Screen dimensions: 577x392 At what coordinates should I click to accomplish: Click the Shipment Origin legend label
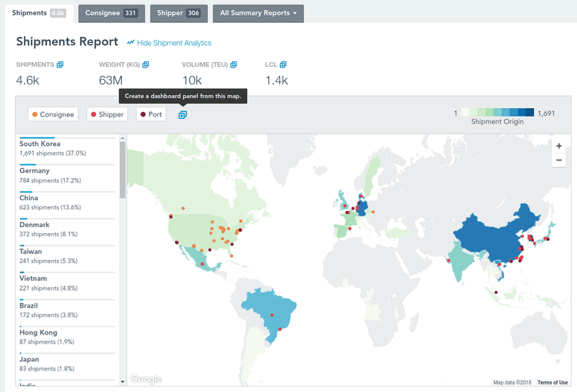[x=497, y=122]
